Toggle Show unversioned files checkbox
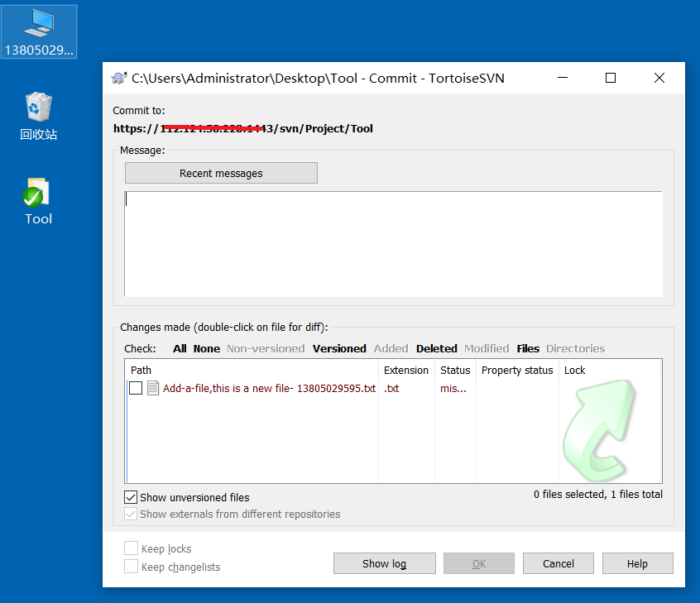The height and width of the screenshot is (603, 700). tap(131, 497)
